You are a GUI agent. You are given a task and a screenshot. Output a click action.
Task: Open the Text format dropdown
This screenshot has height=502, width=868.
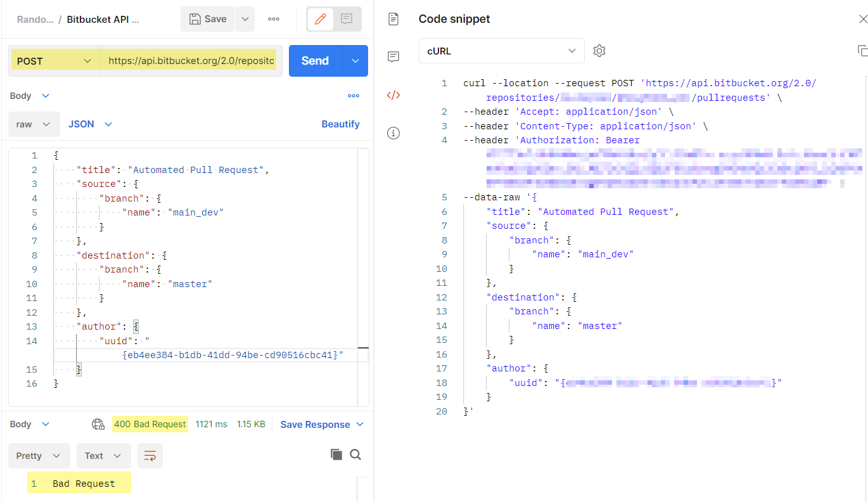(x=103, y=456)
